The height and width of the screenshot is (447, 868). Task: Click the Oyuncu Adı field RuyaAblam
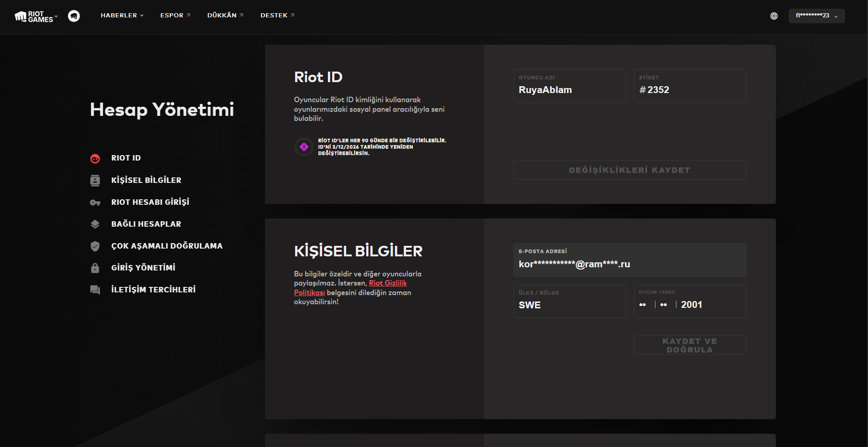coord(569,86)
